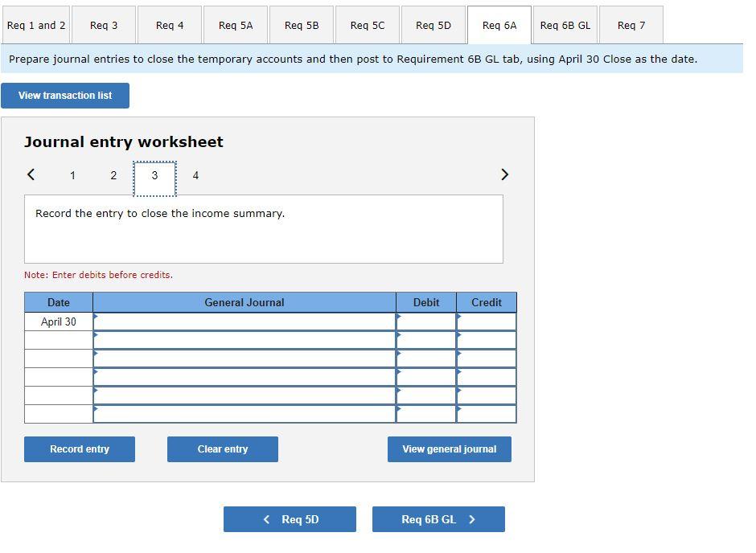Viewport: 756px width, 553px height.
Task: Open the general journal view
Action: (449, 449)
